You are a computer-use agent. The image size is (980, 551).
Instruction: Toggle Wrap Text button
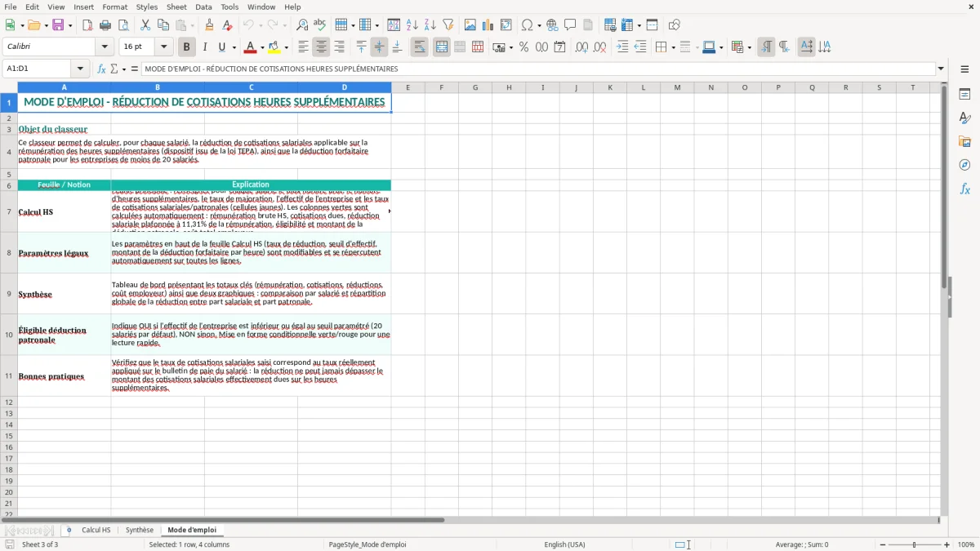tap(419, 47)
